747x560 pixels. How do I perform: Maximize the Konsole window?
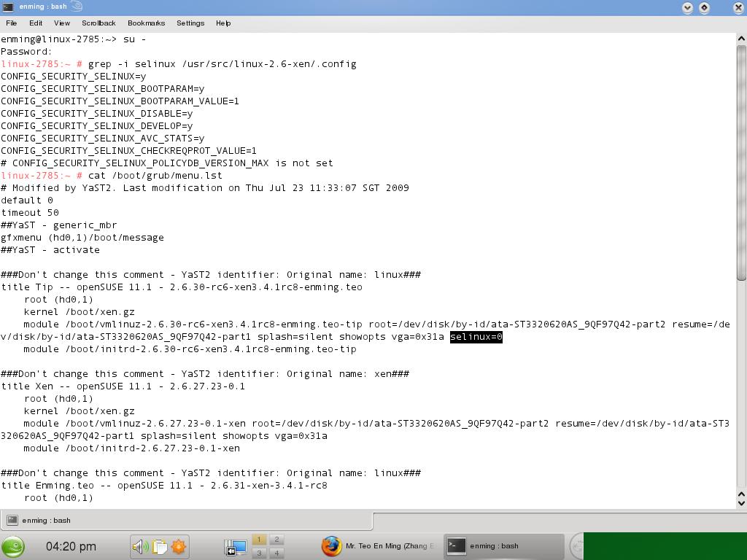coord(704,7)
